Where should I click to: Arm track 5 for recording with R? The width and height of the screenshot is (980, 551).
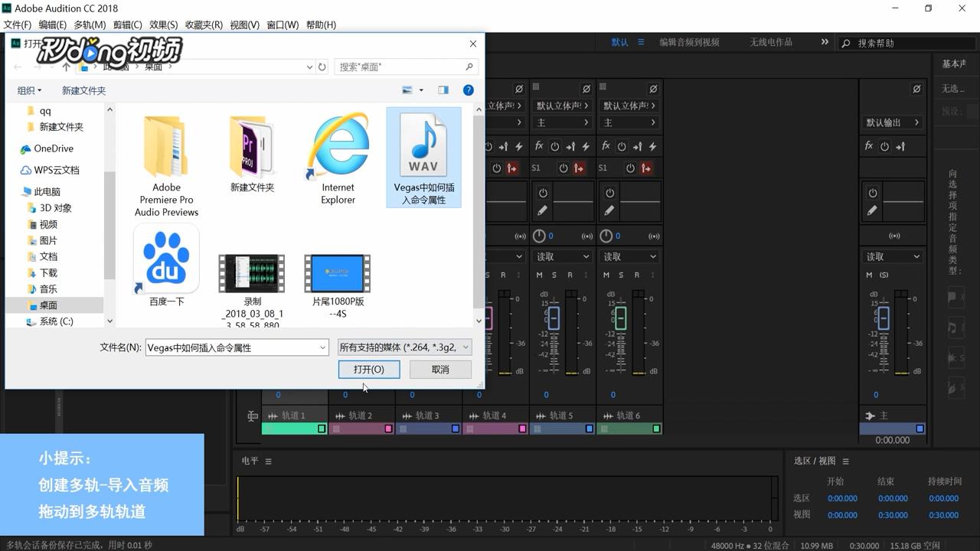coord(570,275)
